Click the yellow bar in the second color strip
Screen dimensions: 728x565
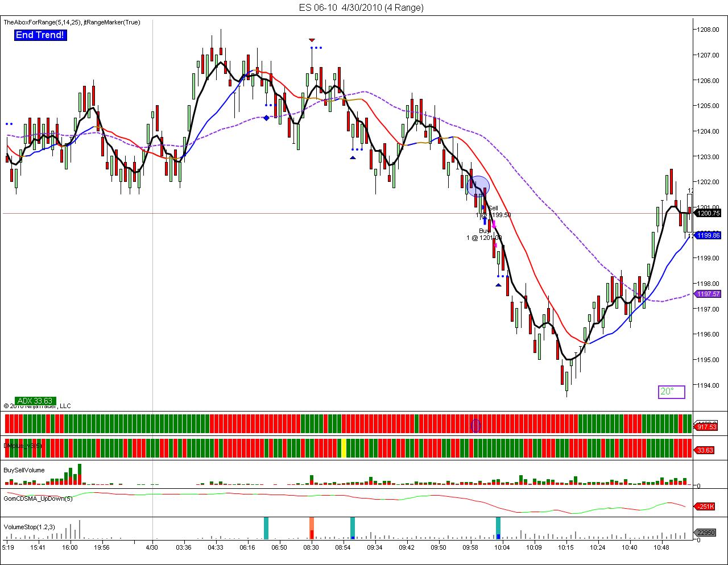(344, 448)
